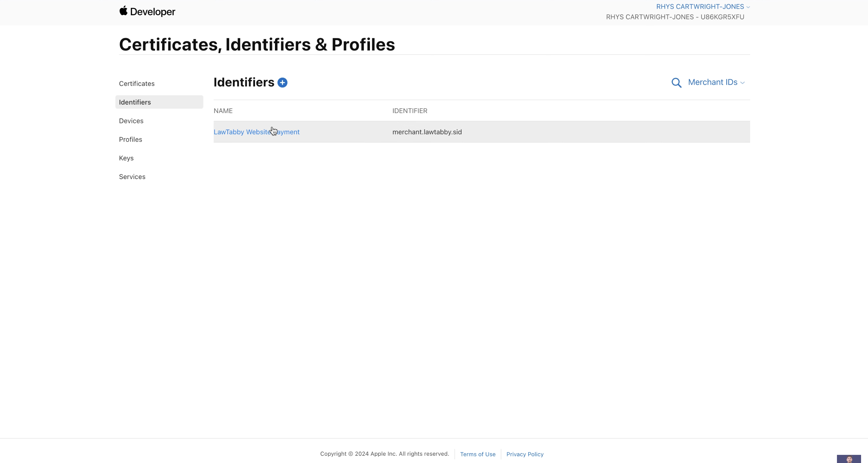Click the video thumbnail in bottom corner

848,458
